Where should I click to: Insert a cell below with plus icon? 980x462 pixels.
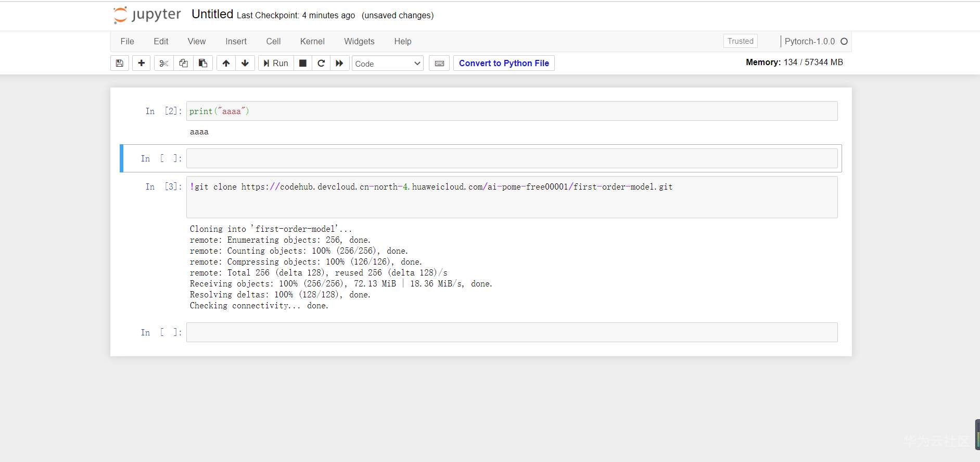point(141,63)
